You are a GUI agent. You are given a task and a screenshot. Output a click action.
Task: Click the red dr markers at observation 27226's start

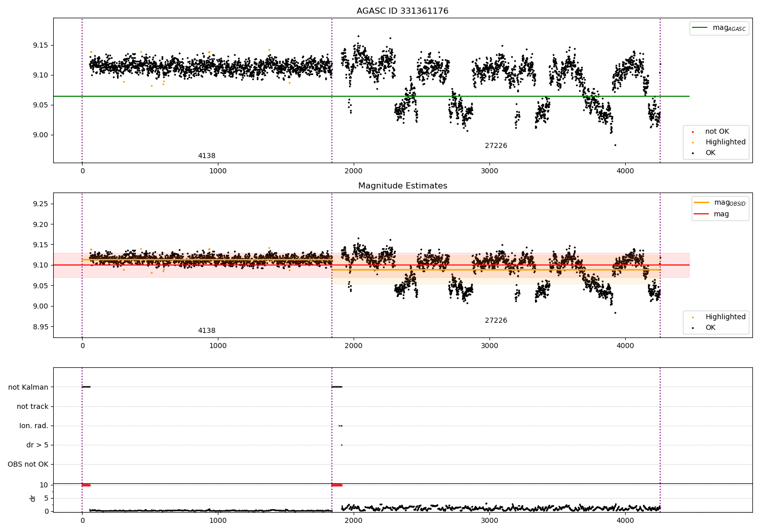click(x=337, y=485)
